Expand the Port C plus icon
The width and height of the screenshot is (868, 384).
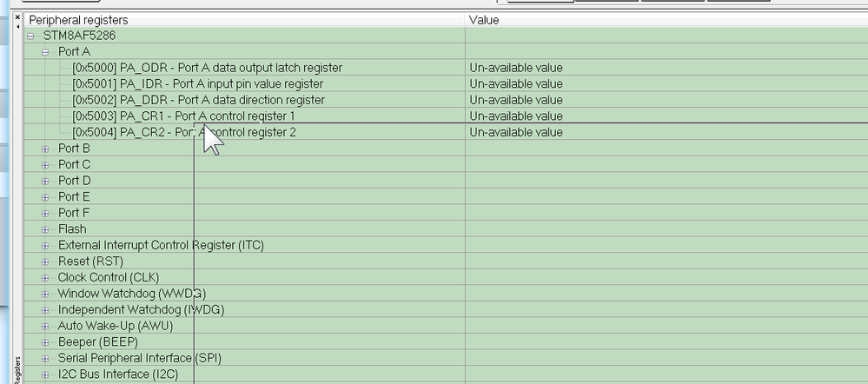[x=46, y=164]
